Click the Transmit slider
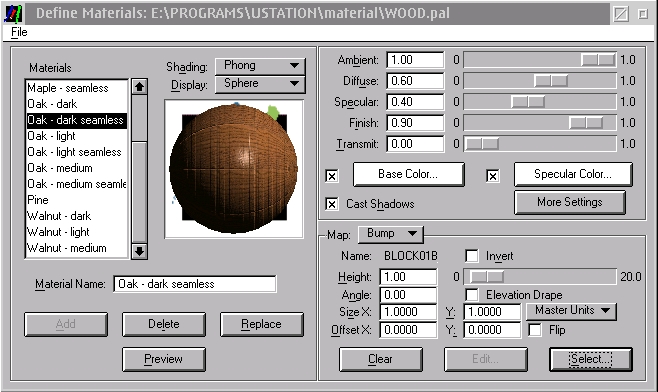Viewport: 658px width, 392px height. 540,144
